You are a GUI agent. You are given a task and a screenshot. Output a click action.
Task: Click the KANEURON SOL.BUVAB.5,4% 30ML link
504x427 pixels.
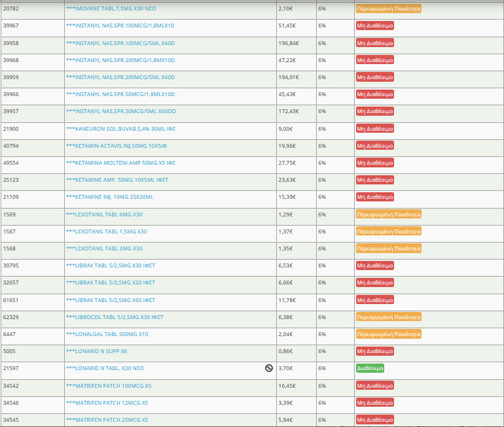coord(120,129)
